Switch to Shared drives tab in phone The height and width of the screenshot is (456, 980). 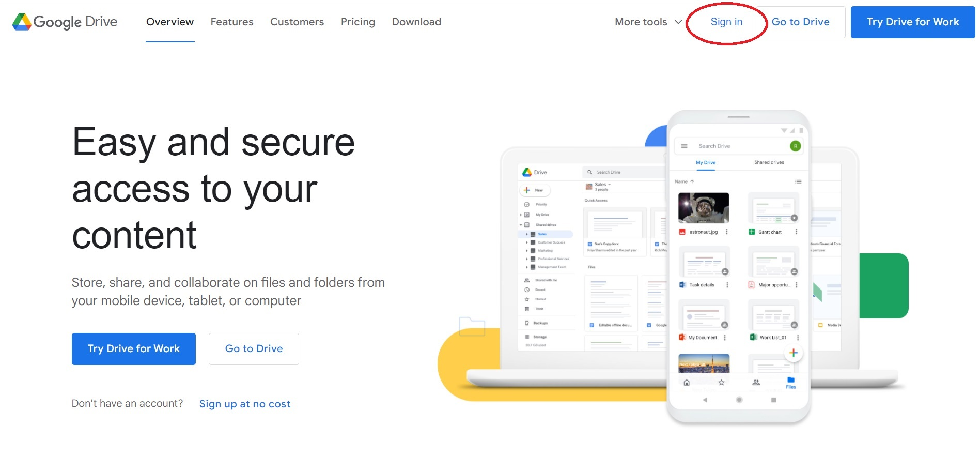tap(769, 162)
